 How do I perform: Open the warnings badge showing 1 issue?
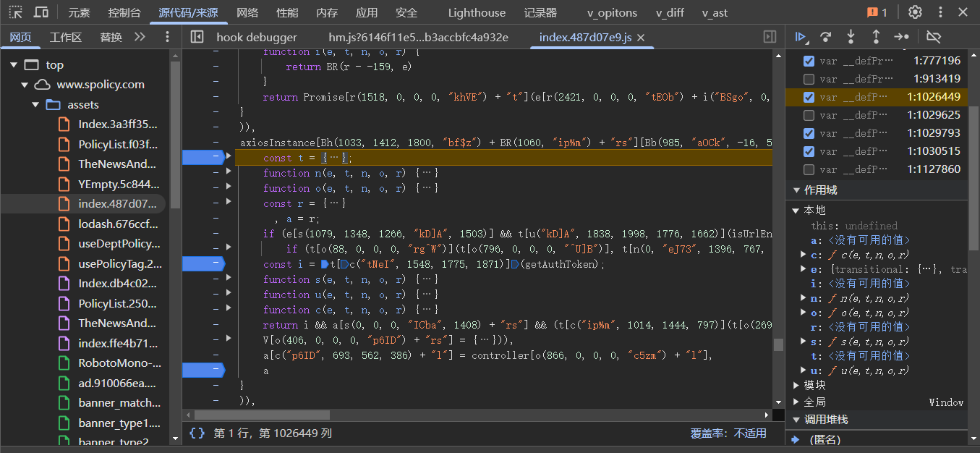click(x=877, y=12)
